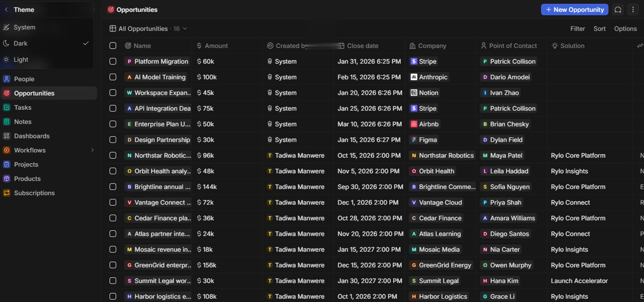Viewport: 644px width, 302px height.
Task: Click the Dark theme moon icon
Action: (x=6, y=43)
